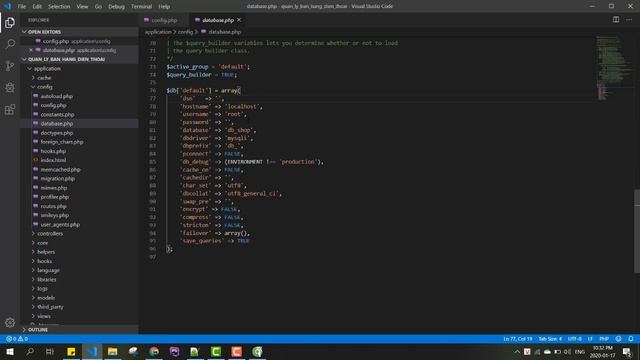The image size is (640, 360).
Task: Show hidden system tray icons
Action: point(517,351)
